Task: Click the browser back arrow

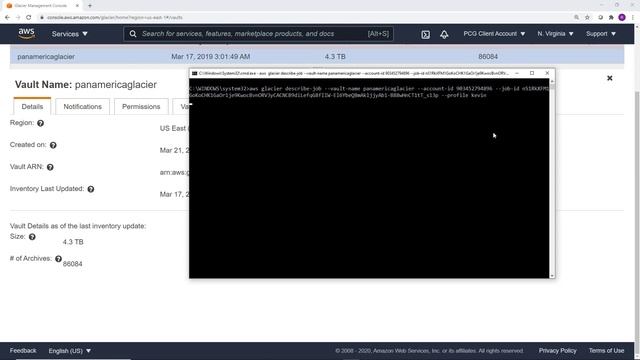Action: point(7,18)
